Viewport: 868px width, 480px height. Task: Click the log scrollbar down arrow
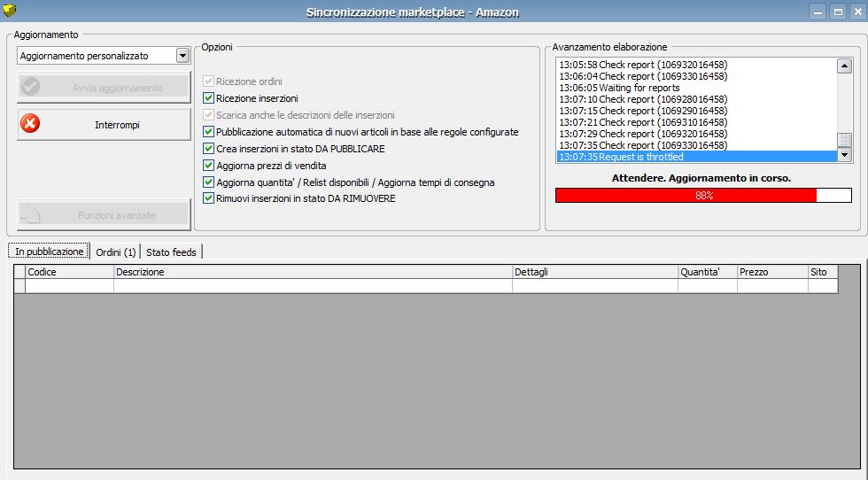(x=843, y=155)
